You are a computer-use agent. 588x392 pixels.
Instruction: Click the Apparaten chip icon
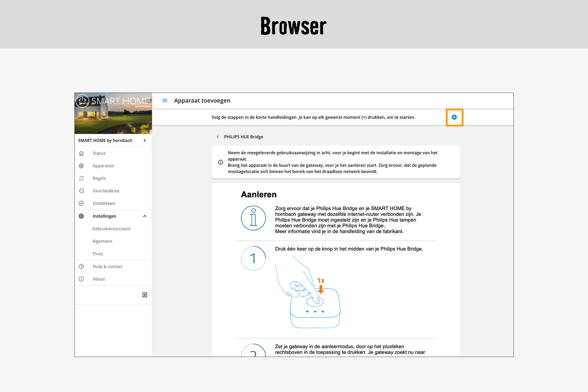coord(81,166)
